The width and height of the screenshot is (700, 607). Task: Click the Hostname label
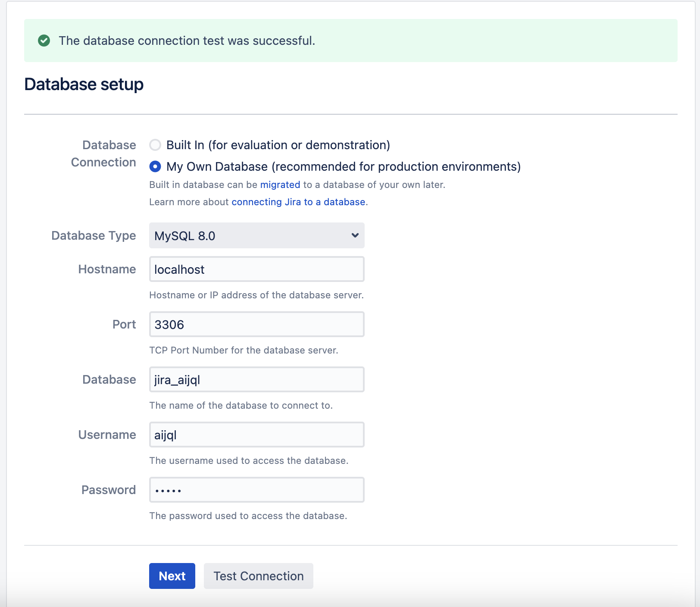point(107,269)
